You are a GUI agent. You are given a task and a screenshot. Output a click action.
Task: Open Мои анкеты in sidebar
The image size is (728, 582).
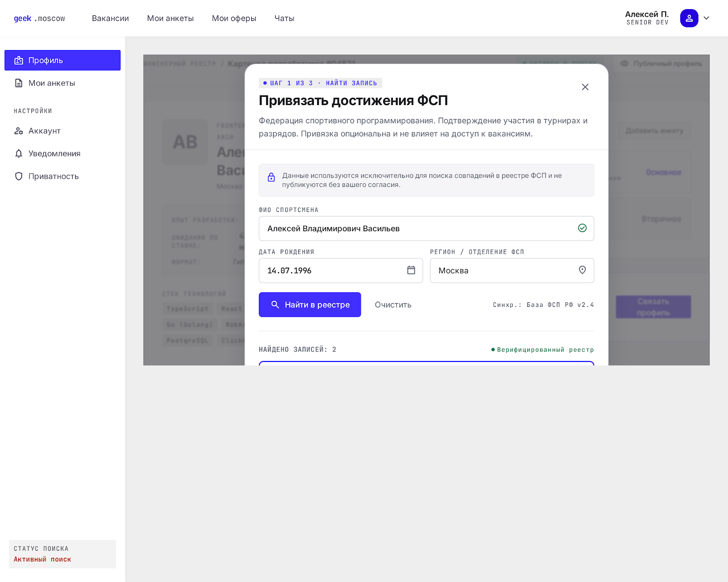point(62,83)
